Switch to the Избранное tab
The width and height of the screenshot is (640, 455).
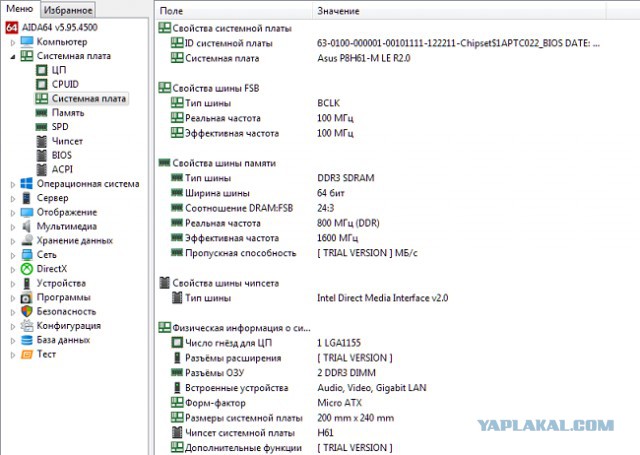(68, 10)
